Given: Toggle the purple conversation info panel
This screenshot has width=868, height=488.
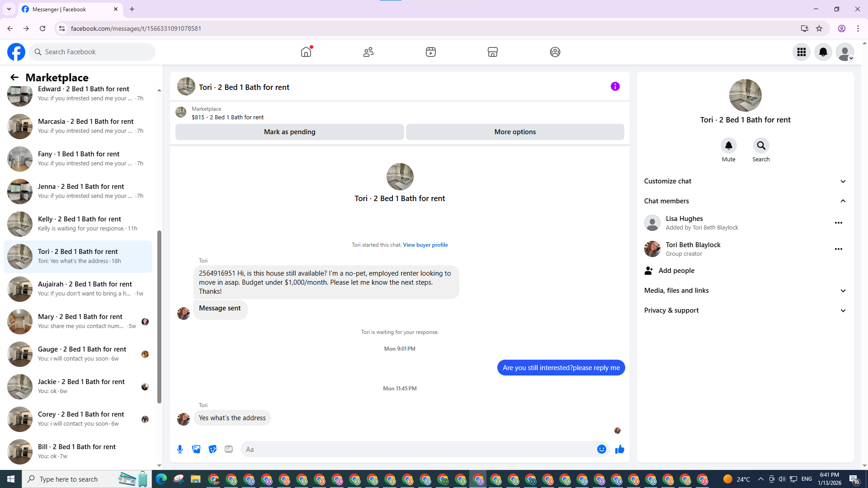Looking at the screenshot, I should pos(615,86).
